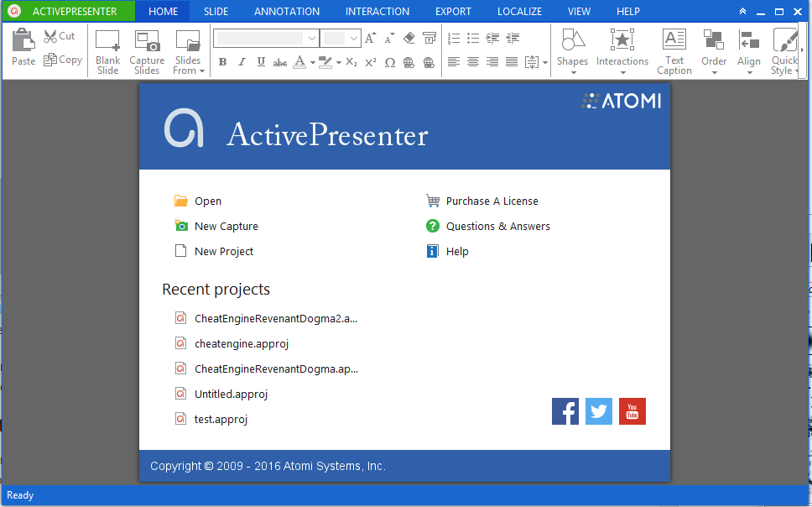The width and height of the screenshot is (812, 507).
Task: Click the Cut scissors button
Action: 60,36
